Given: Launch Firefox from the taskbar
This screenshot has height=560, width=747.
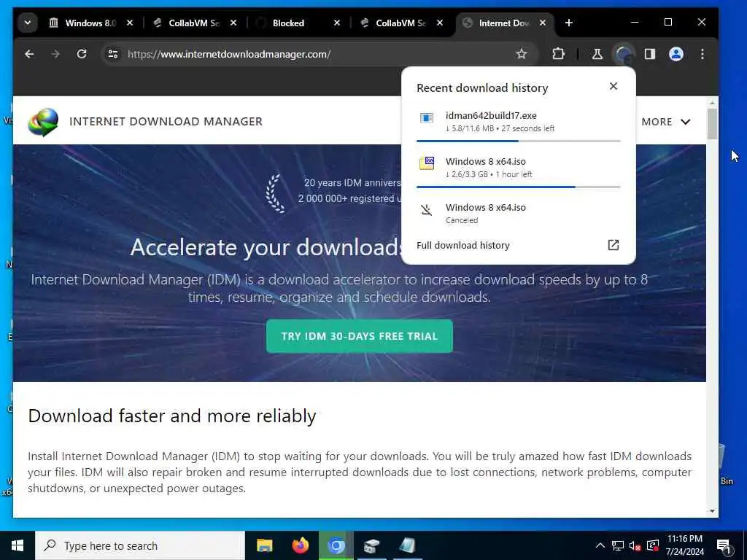Looking at the screenshot, I should pos(300,545).
